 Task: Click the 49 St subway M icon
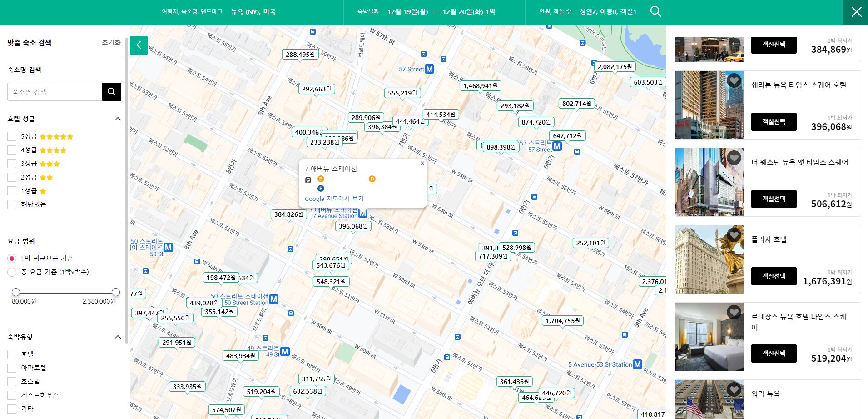pos(285,351)
